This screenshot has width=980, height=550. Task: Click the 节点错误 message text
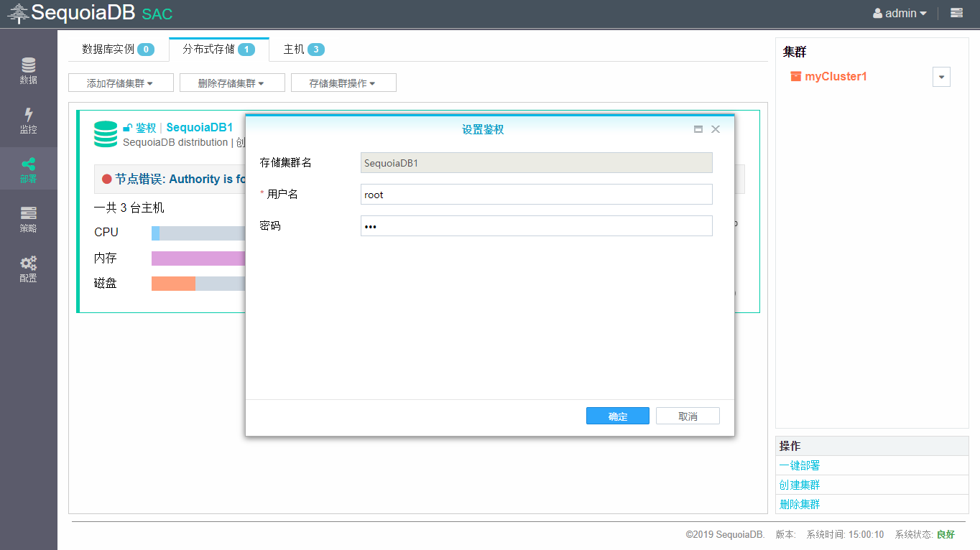[180, 179]
